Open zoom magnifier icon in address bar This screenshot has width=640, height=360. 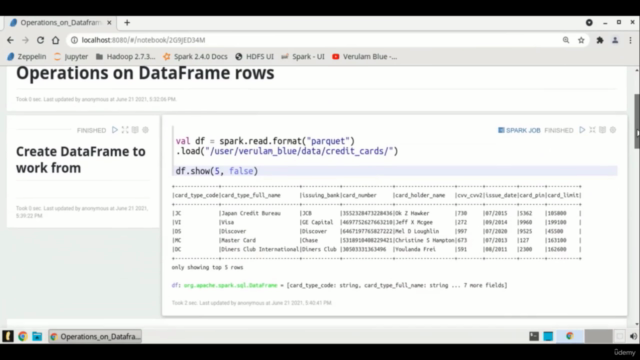566,40
